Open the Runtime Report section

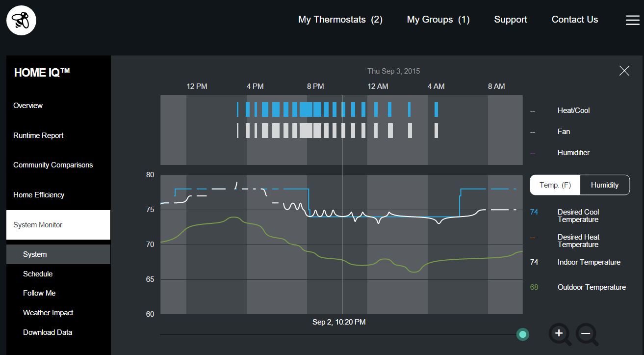[38, 136]
